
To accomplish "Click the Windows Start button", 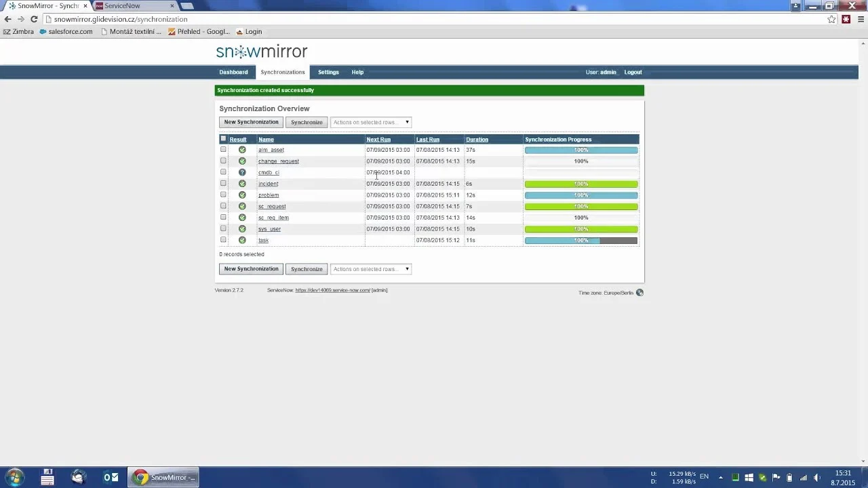I will pyautogui.click(x=15, y=477).
